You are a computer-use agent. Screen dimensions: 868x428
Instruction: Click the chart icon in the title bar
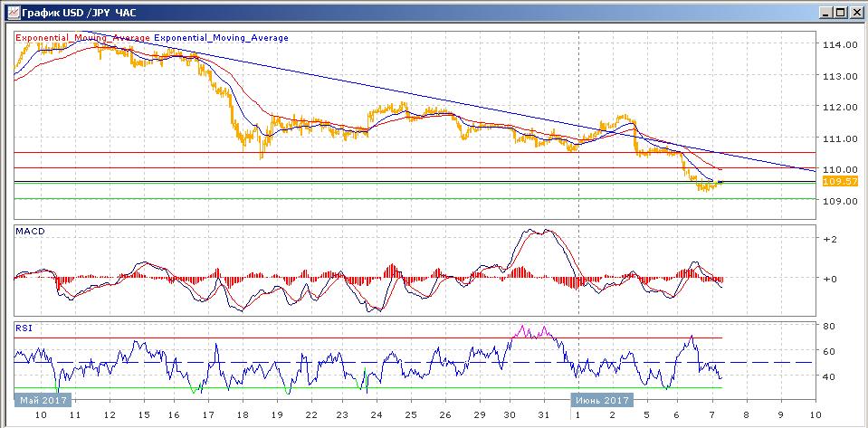tap(12, 12)
